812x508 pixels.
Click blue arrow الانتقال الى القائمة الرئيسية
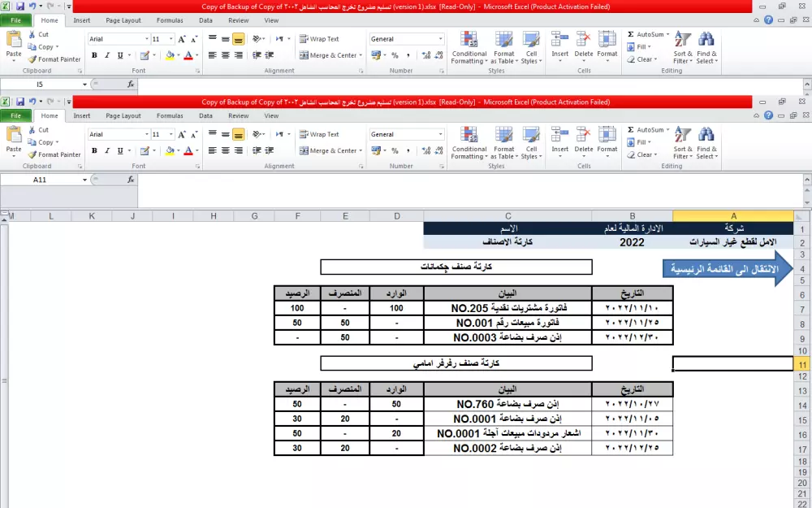[x=728, y=268]
